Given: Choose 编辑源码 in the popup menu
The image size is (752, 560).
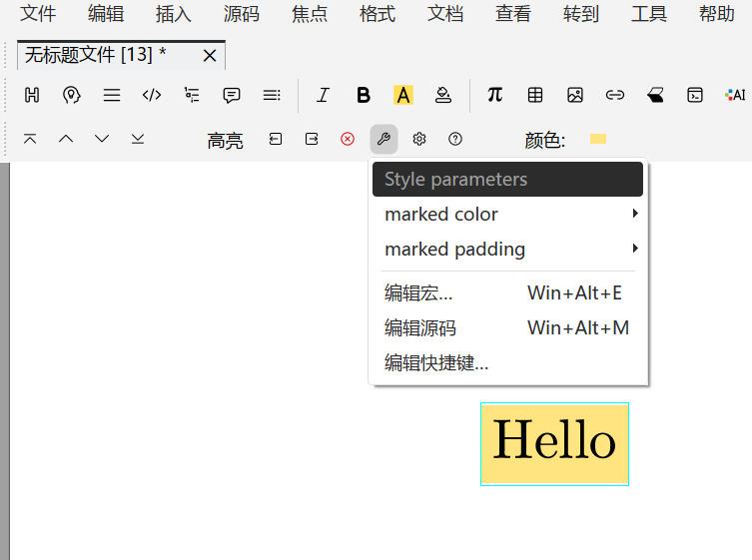Looking at the screenshot, I should (420, 328).
